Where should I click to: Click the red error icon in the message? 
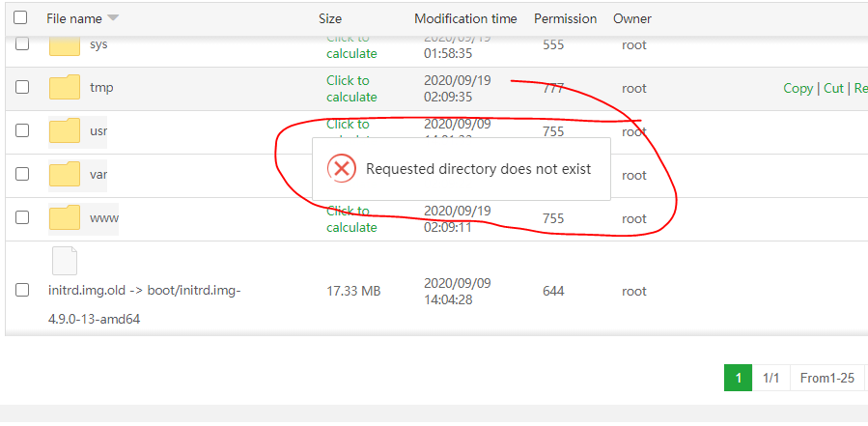342,168
